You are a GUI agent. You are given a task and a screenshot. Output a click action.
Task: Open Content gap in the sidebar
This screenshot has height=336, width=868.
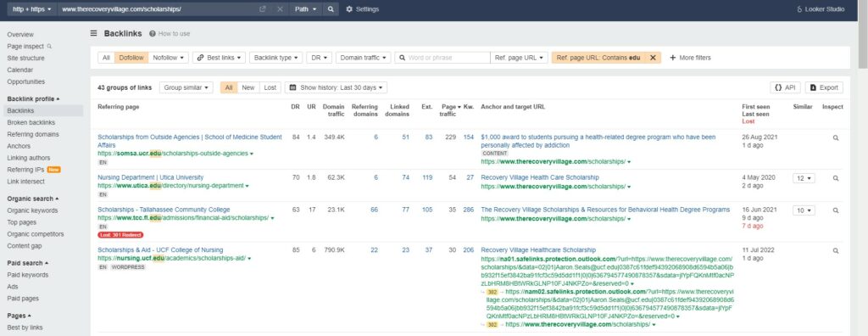[25, 245]
